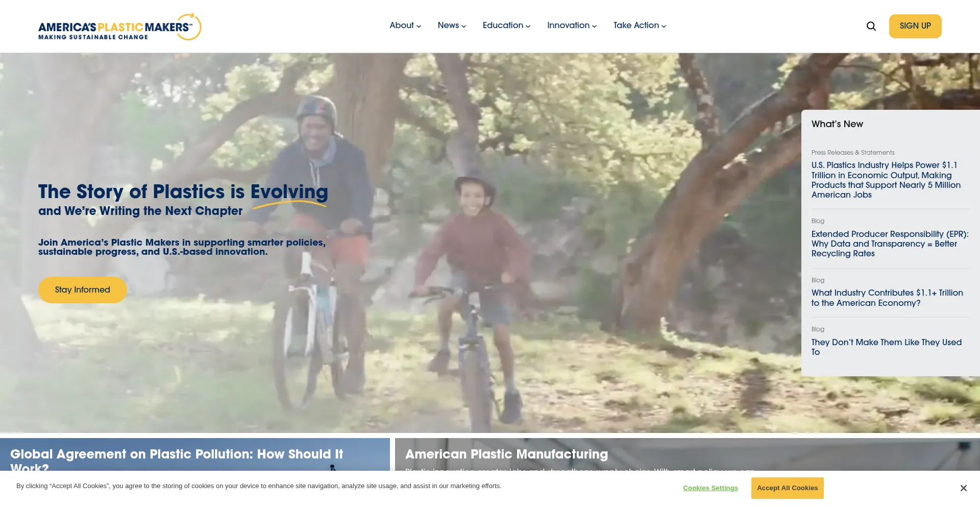
Task: Click the search magnifier icon
Action: click(871, 26)
